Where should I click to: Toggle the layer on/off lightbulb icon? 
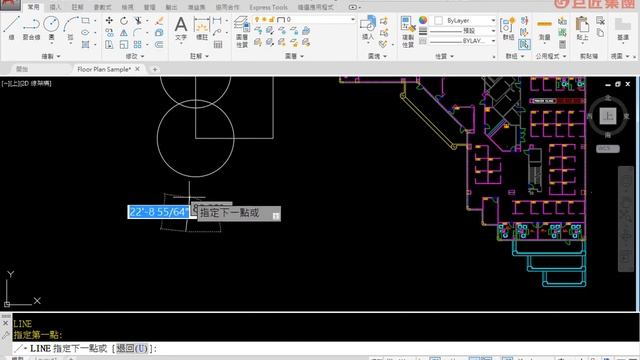click(257, 20)
